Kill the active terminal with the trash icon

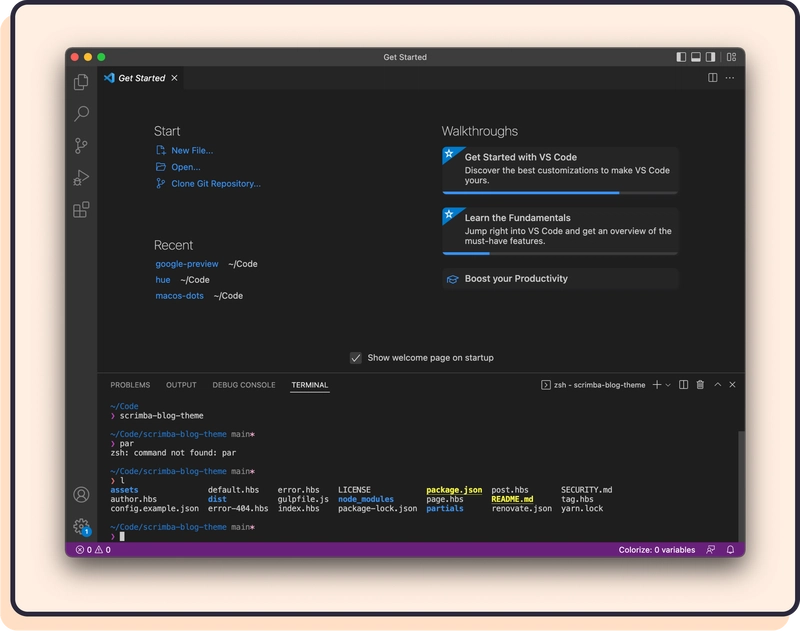click(x=700, y=385)
